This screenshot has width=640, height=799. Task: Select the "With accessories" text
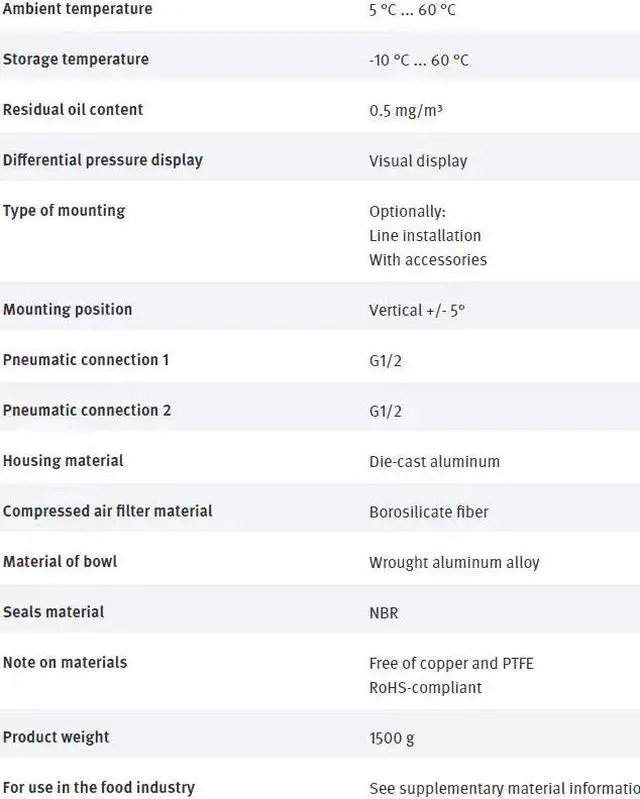(427, 259)
